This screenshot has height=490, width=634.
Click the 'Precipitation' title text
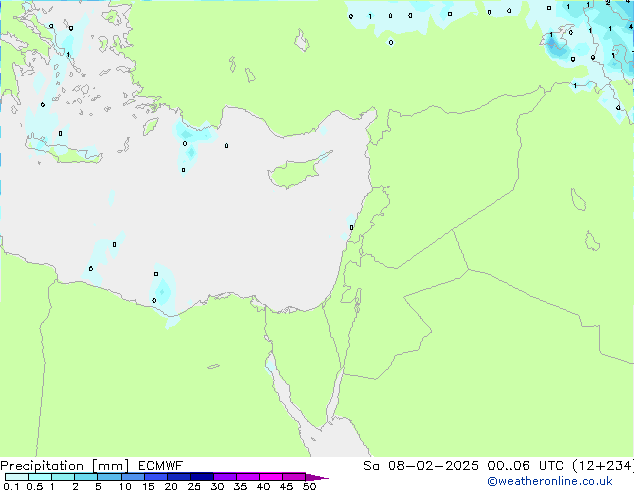pos(42,466)
